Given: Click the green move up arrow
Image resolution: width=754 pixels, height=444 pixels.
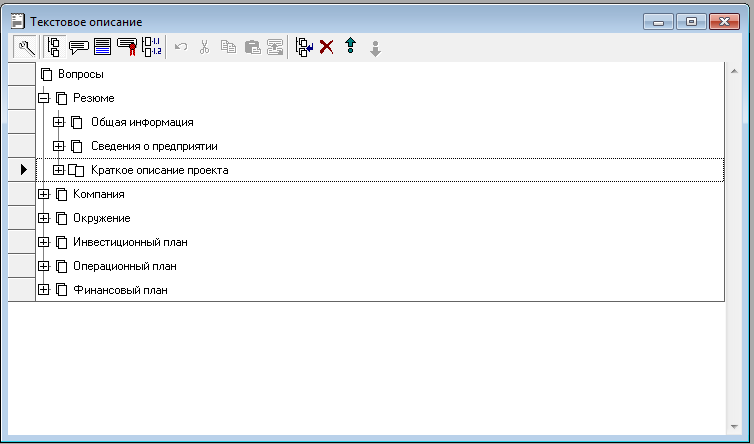Looking at the screenshot, I should pyautogui.click(x=351, y=46).
